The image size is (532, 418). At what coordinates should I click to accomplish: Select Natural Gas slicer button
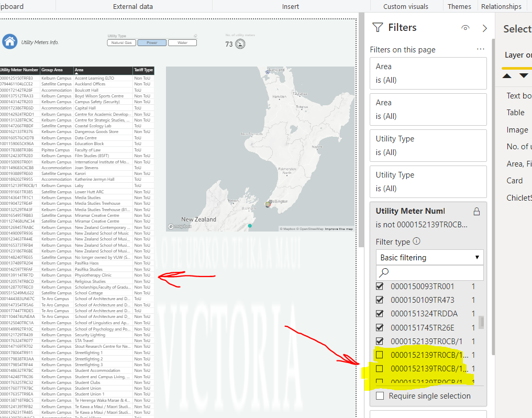121,43
